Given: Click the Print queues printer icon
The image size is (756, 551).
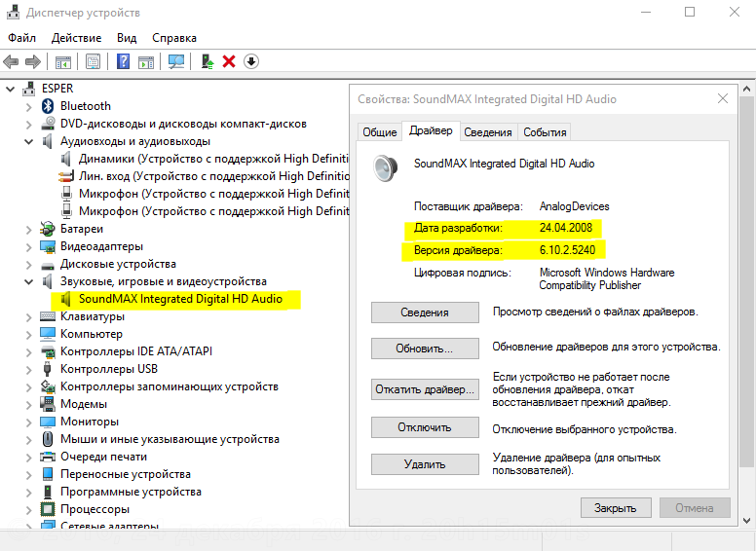Looking at the screenshot, I should pos(48,457).
